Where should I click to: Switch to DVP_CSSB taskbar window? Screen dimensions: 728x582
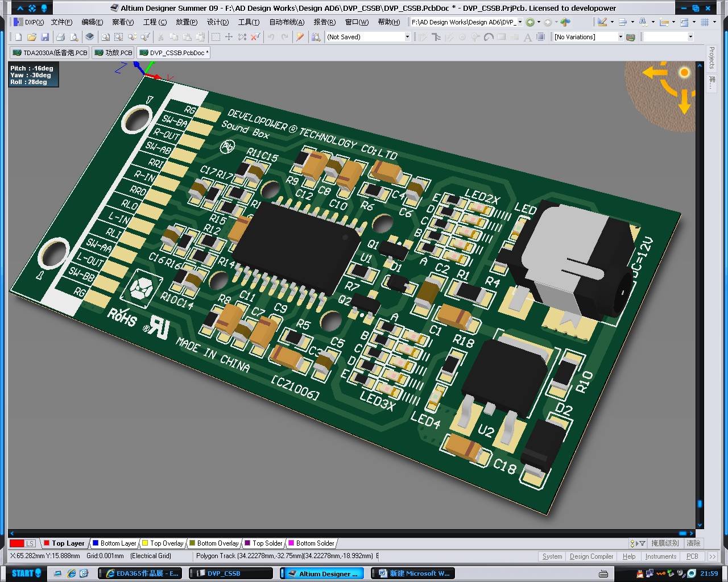(x=232, y=573)
